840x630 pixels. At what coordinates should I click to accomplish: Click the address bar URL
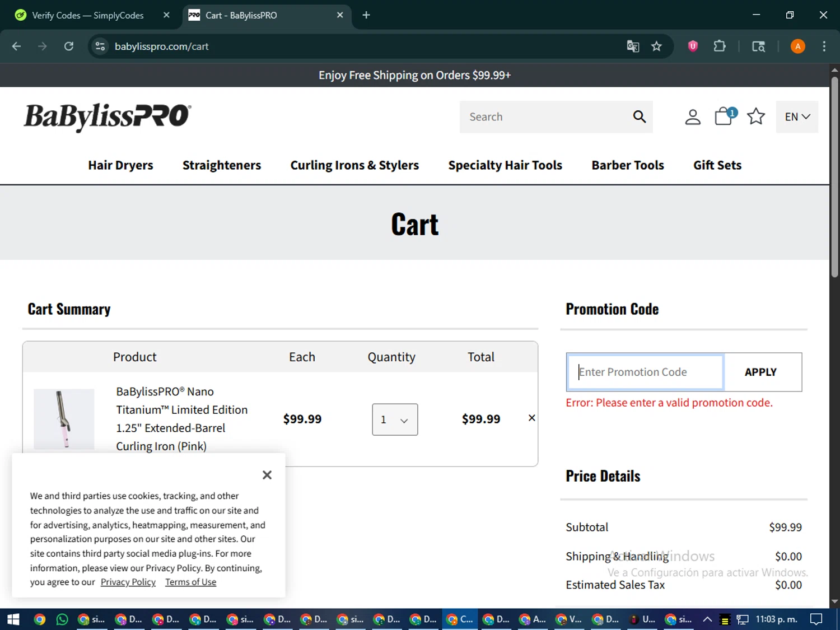coord(161,46)
